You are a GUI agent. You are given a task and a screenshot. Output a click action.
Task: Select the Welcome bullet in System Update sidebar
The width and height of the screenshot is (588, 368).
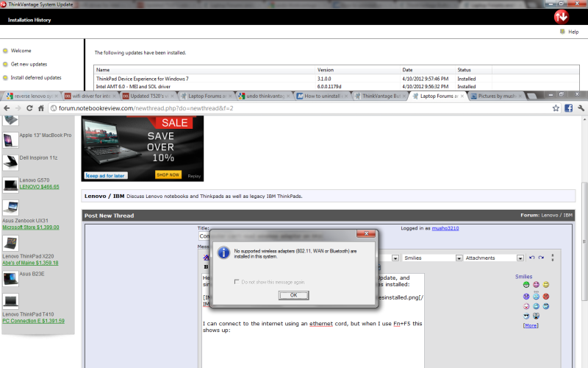coord(5,51)
